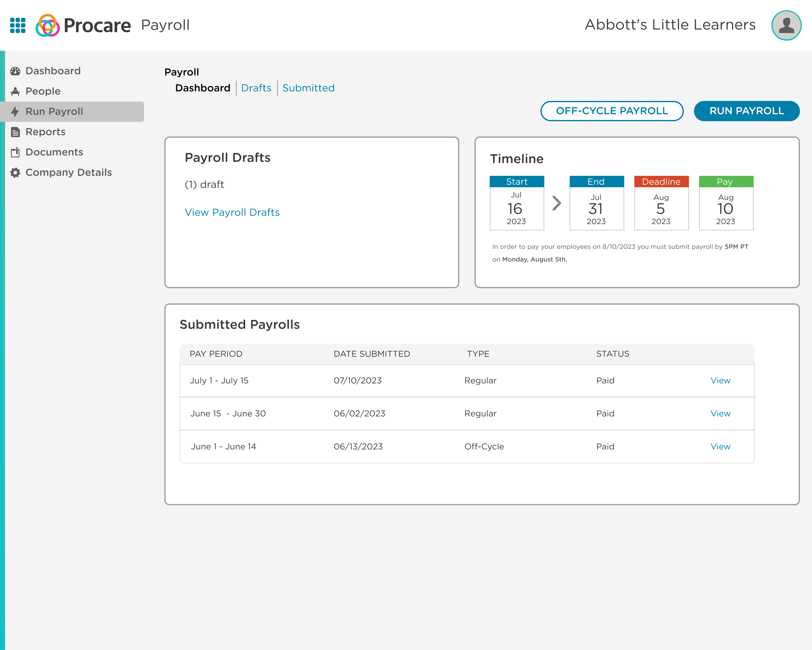Click the Company Details gear icon

click(15, 173)
